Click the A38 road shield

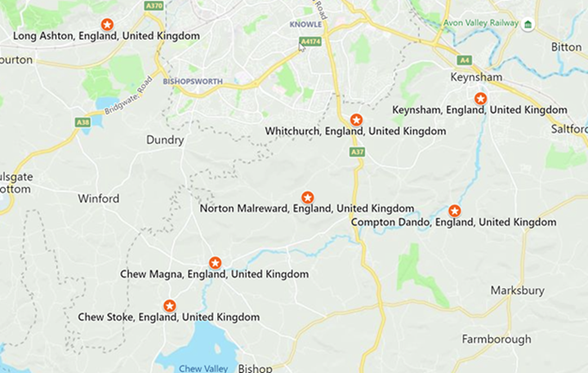(82, 122)
